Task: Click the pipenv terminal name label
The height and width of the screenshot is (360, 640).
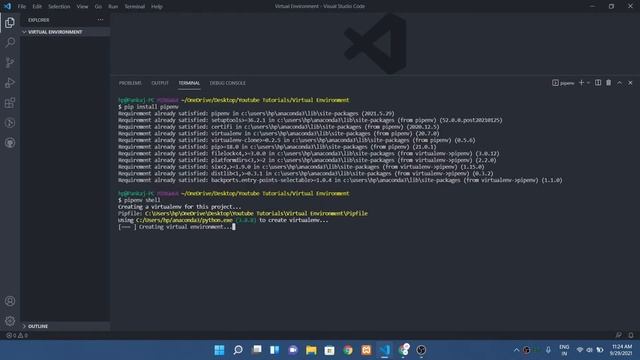Action: [x=563, y=83]
